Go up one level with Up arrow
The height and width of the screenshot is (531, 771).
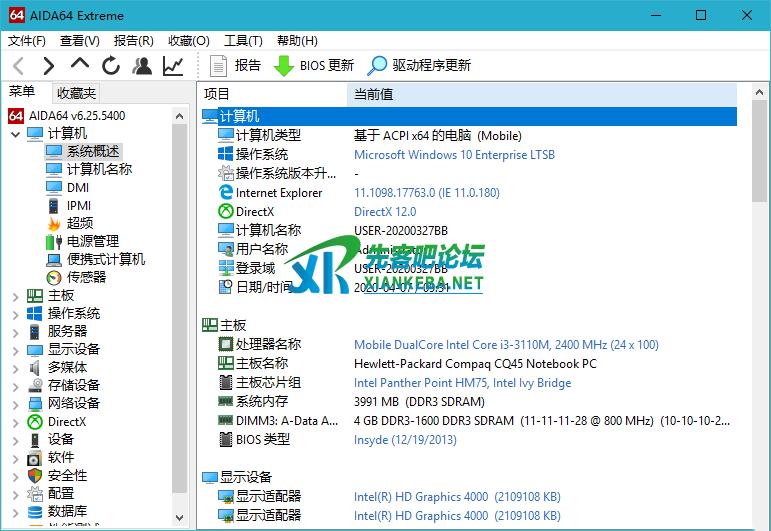pyautogui.click(x=80, y=65)
